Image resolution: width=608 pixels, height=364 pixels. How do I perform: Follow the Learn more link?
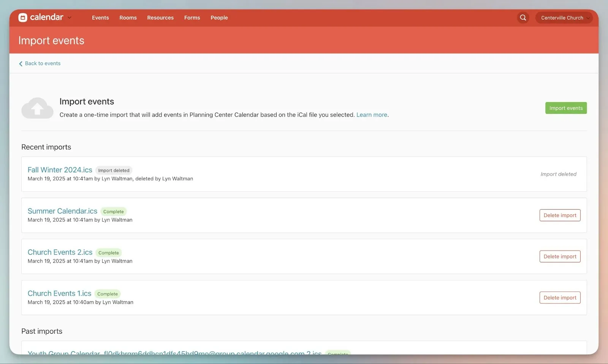372,115
